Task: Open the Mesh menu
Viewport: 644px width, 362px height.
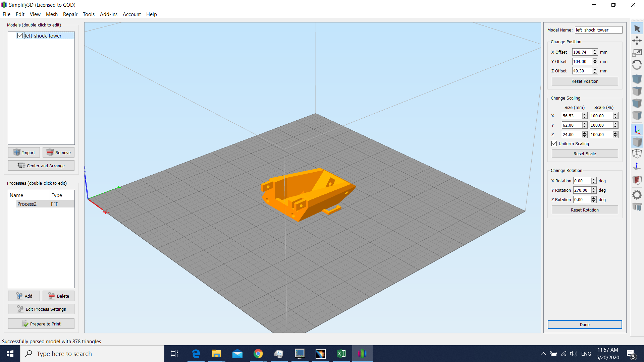Action: (x=52, y=14)
